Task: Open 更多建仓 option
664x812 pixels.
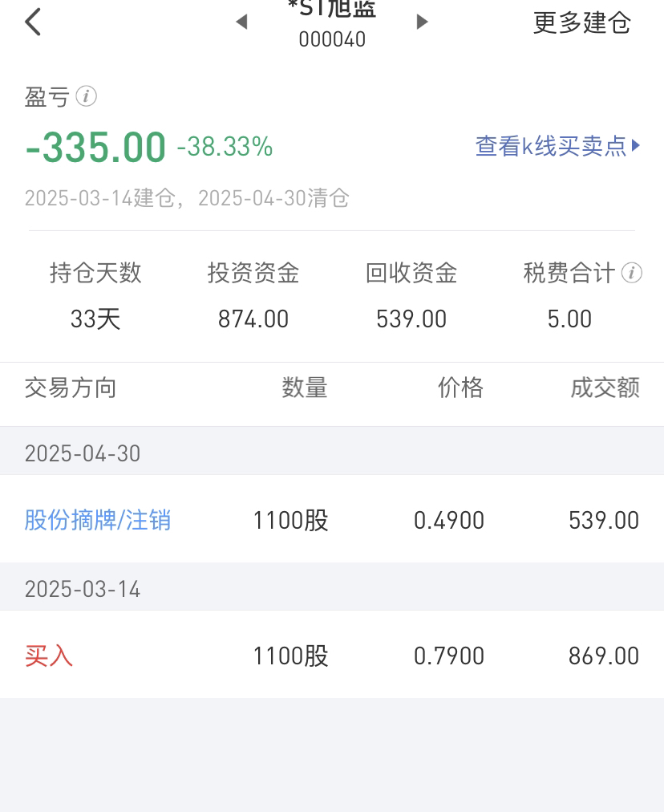Action: click(x=581, y=22)
